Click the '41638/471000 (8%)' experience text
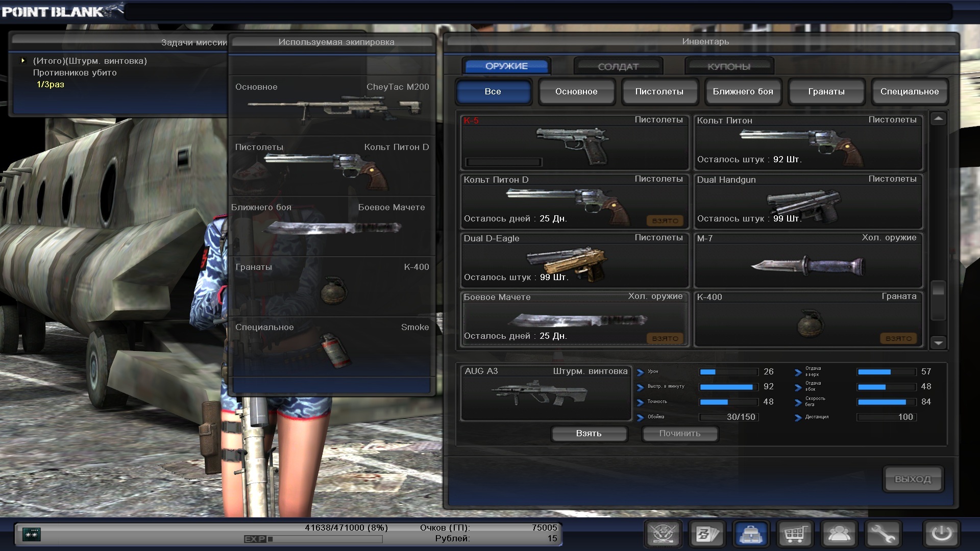The width and height of the screenshot is (980, 551). (x=347, y=528)
